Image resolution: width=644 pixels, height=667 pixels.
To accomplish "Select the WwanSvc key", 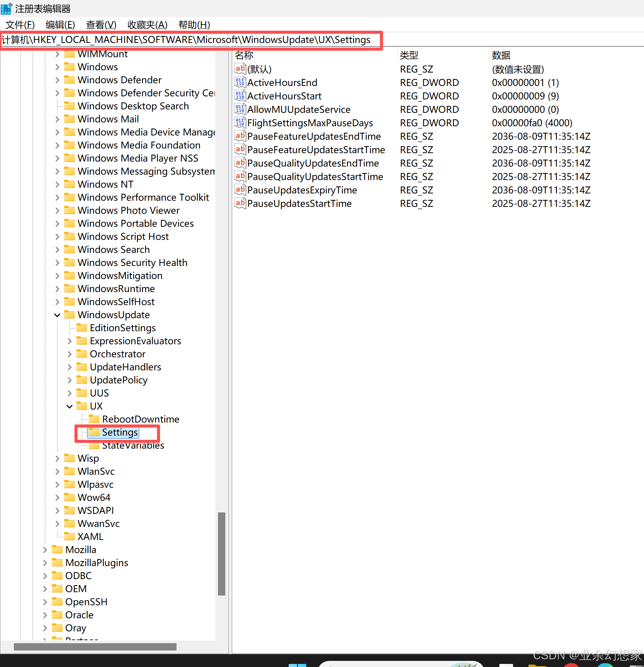I will 98,523.
